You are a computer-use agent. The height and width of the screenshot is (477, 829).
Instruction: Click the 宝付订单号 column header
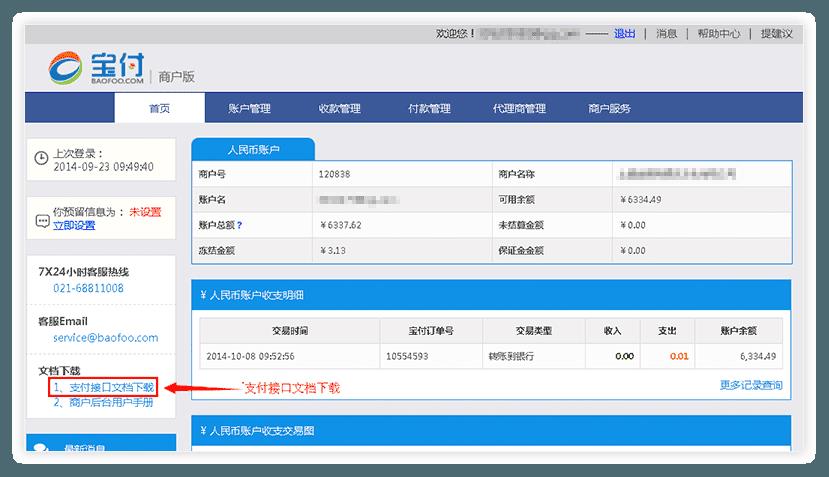[x=431, y=331]
